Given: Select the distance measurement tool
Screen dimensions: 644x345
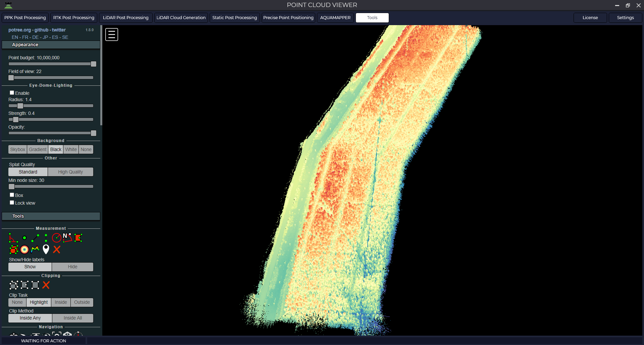Looking at the screenshot, I should tap(35, 238).
